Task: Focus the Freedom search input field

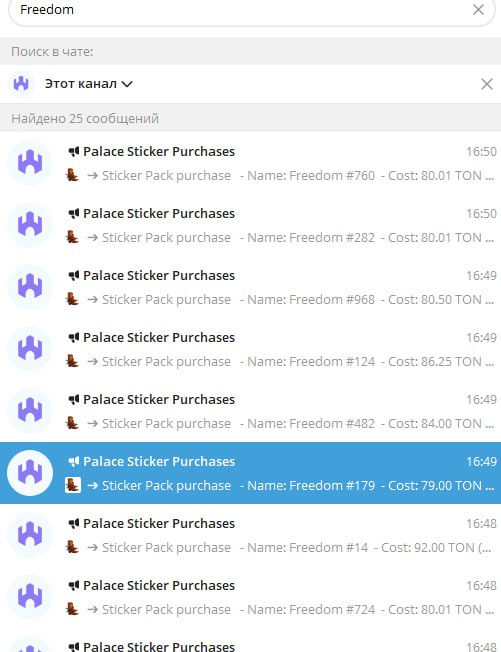Action: click(x=243, y=10)
